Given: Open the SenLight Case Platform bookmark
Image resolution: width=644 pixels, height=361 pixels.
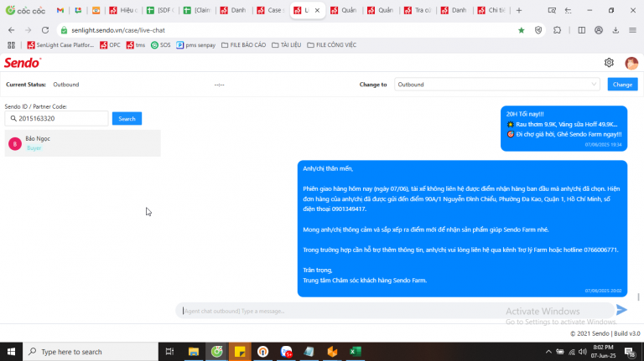Looking at the screenshot, I should (x=60, y=45).
